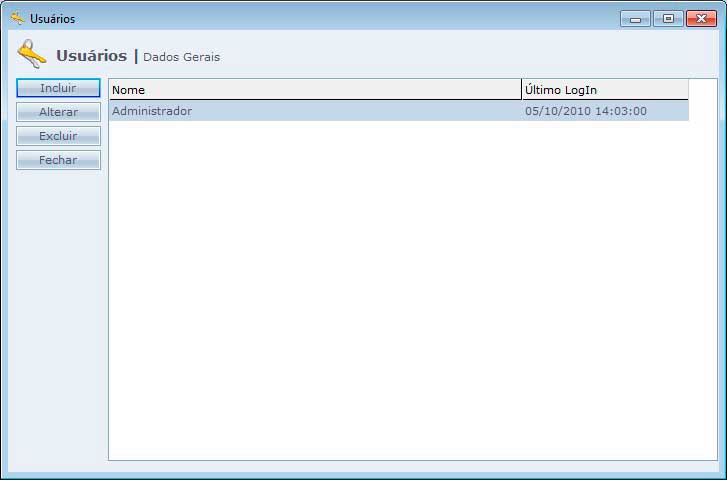Viewport: 727px width, 480px height.
Task: Click the blank space right of Último LogIn header
Action: [702, 90]
